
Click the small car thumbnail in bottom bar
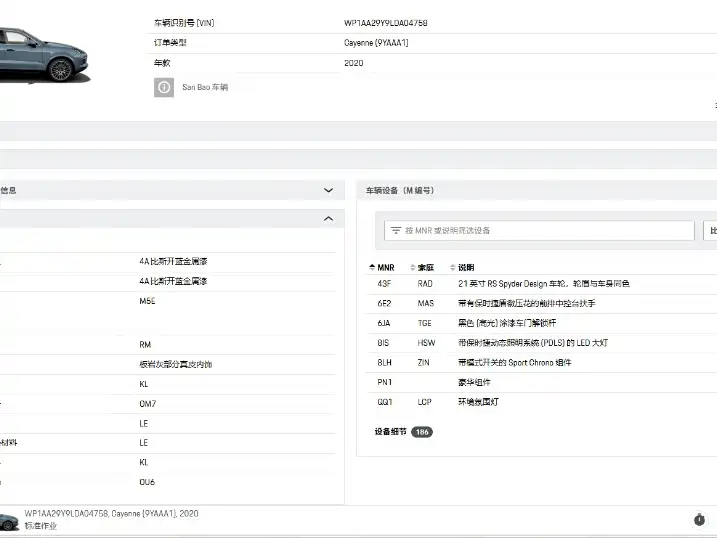[9, 522]
